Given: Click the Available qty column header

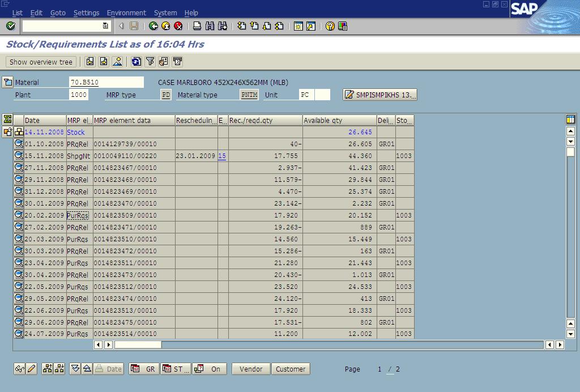Looking at the screenshot, I should point(339,120).
